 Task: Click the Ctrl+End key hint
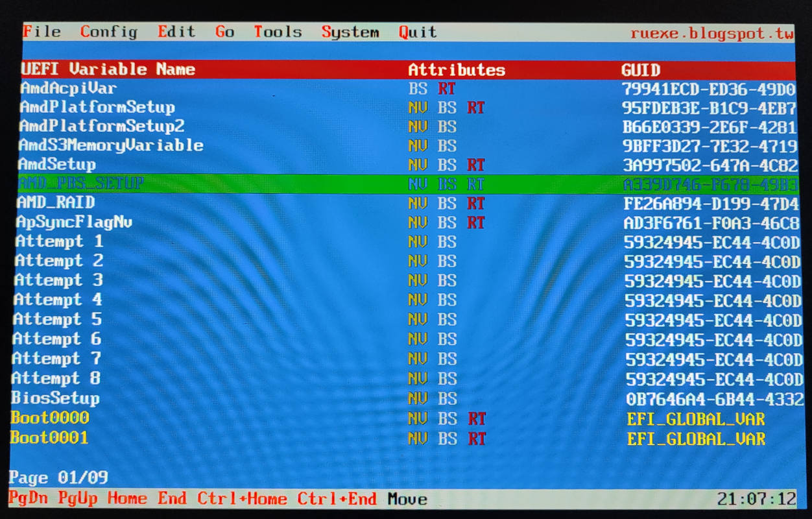(337, 499)
